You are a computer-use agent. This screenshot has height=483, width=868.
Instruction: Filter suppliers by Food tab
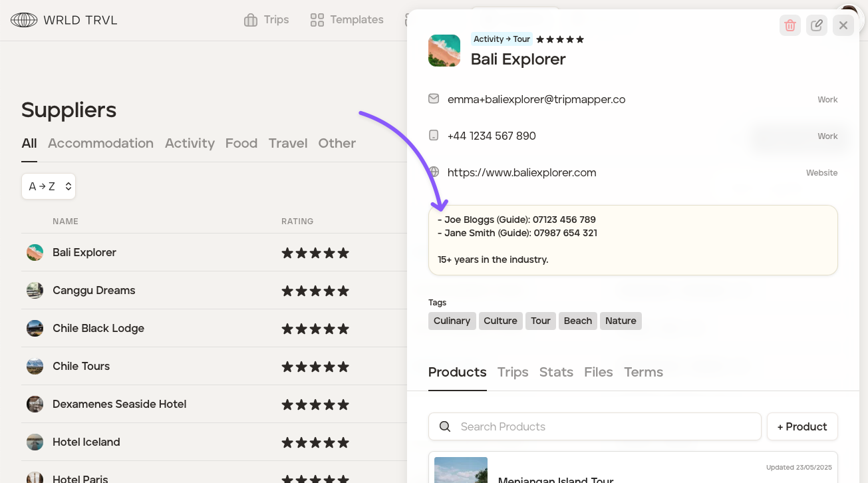coord(241,144)
